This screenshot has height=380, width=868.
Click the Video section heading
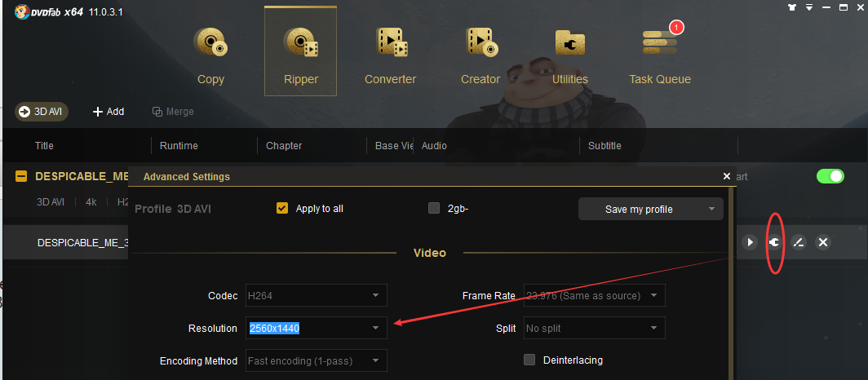point(430,253)
